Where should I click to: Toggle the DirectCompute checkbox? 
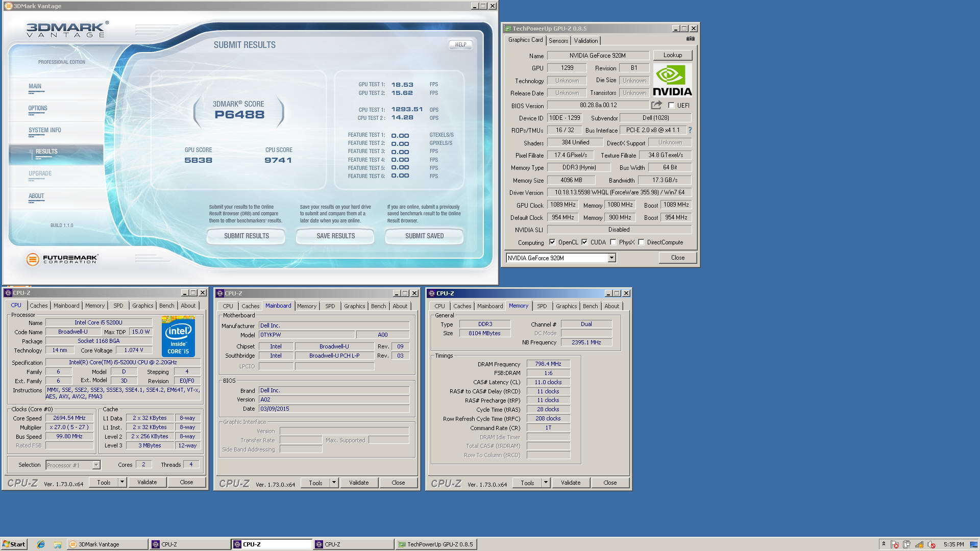[641, 242]
